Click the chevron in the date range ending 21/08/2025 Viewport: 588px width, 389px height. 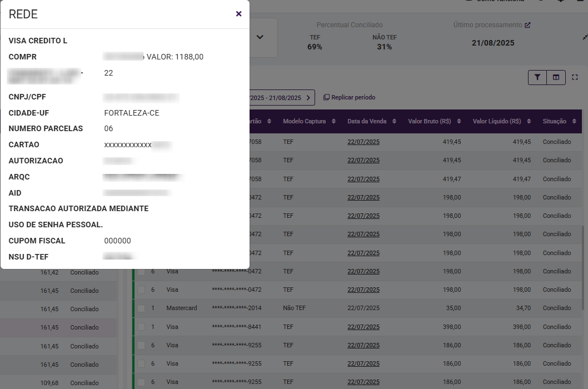pos(308,98)
